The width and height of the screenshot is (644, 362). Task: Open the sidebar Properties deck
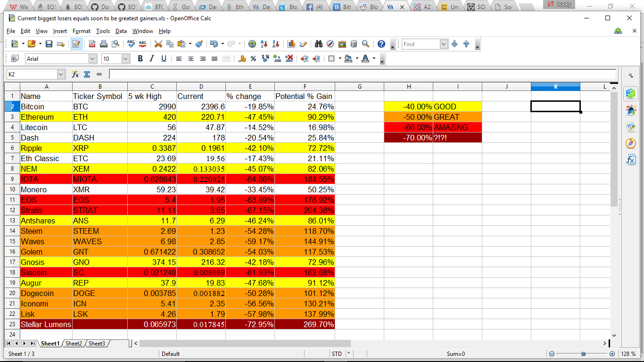(x=631, y=93)
